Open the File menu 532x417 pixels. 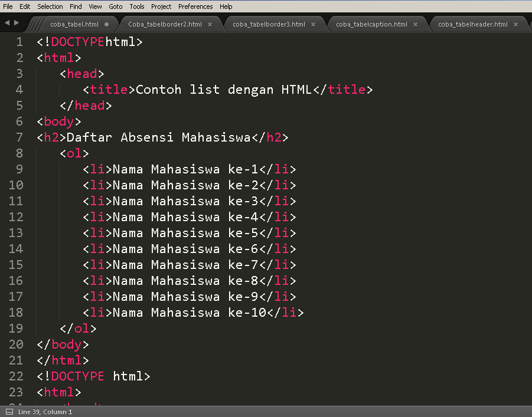pyautogui.click(x=8, y=6)
